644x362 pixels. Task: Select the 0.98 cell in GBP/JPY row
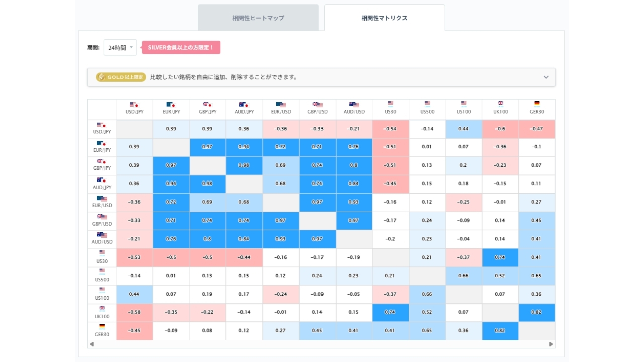[x=244, y=166]
